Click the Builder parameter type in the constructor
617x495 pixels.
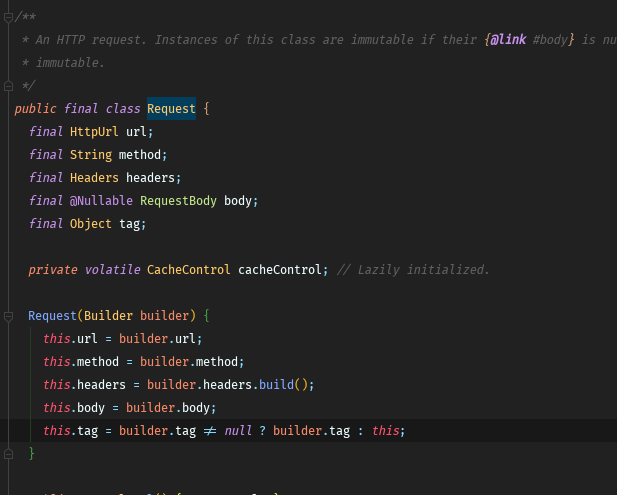point(108,316)
